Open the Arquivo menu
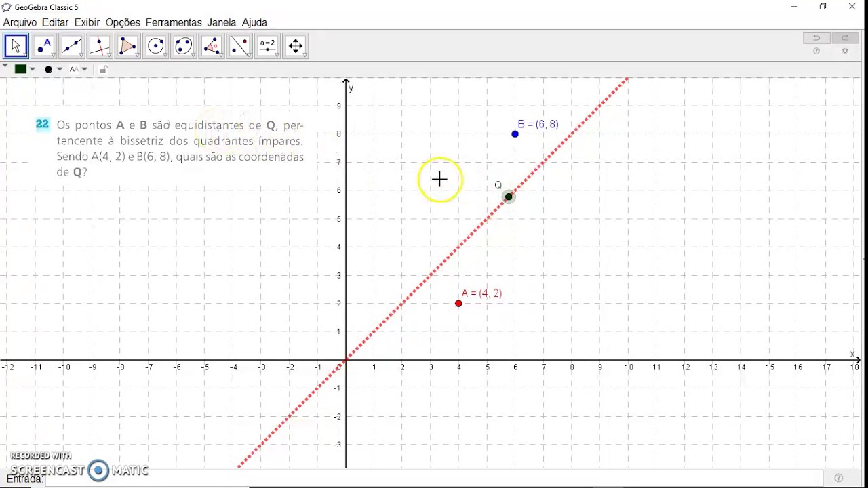The image size is (868, 488). coord(20,22)
